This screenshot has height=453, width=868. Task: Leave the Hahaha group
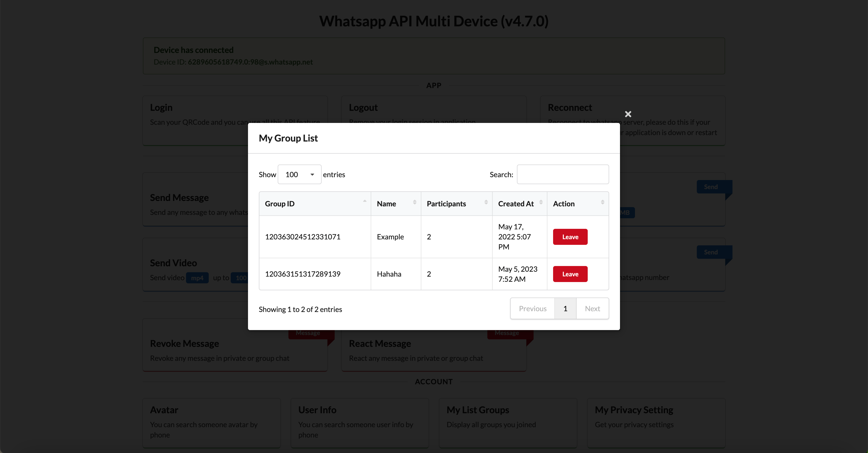point(570,274)
